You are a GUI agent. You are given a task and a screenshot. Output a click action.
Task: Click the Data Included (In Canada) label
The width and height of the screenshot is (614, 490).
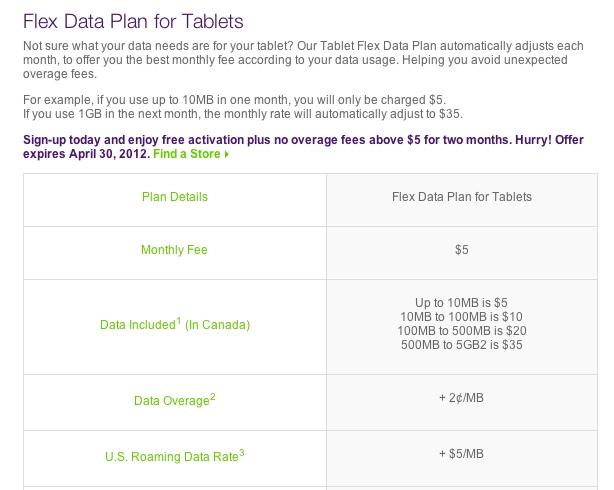pos(175,324)
